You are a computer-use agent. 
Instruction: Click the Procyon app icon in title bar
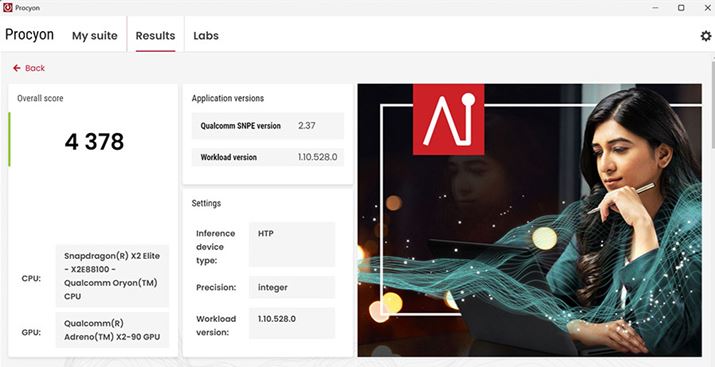[x=7, y=7]
